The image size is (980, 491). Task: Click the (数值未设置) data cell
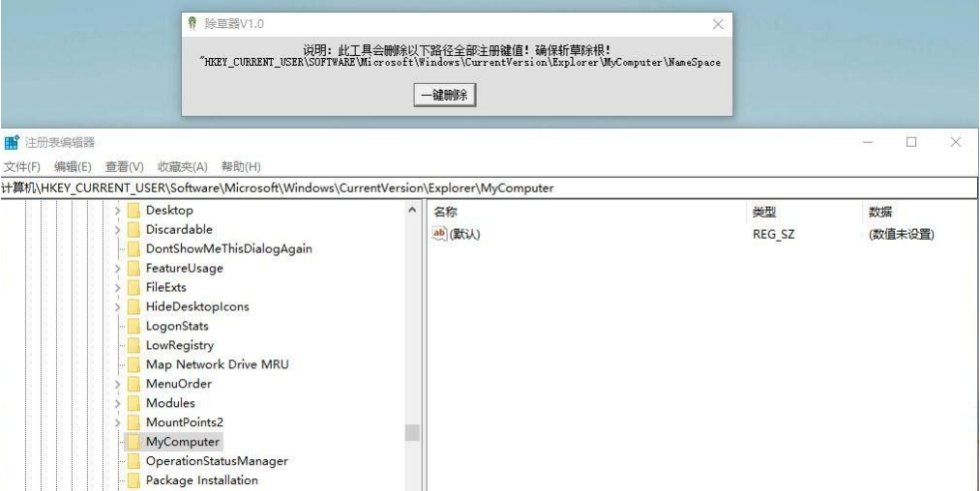(x=902, y=234)
